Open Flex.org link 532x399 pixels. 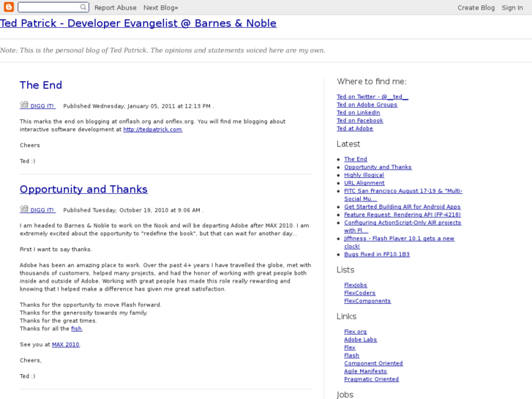pyautogui.click(x=355, y=332)
